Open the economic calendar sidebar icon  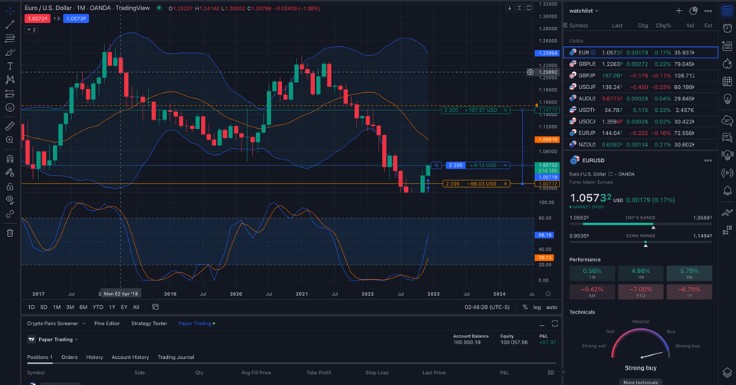[x=727, y=81]
